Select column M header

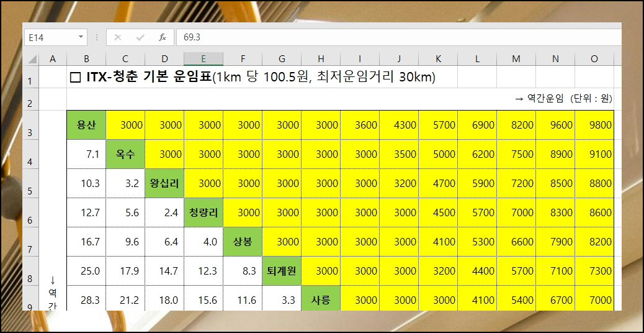point(516,59)
